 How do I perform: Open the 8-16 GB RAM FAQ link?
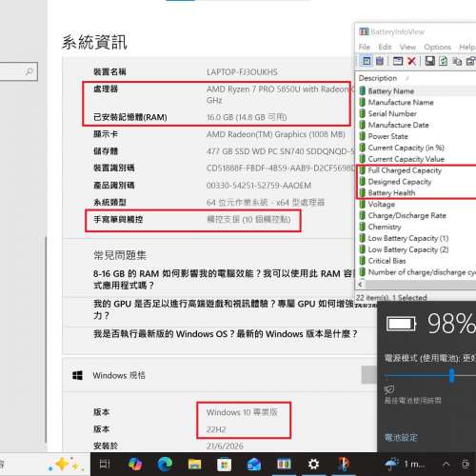224,279
